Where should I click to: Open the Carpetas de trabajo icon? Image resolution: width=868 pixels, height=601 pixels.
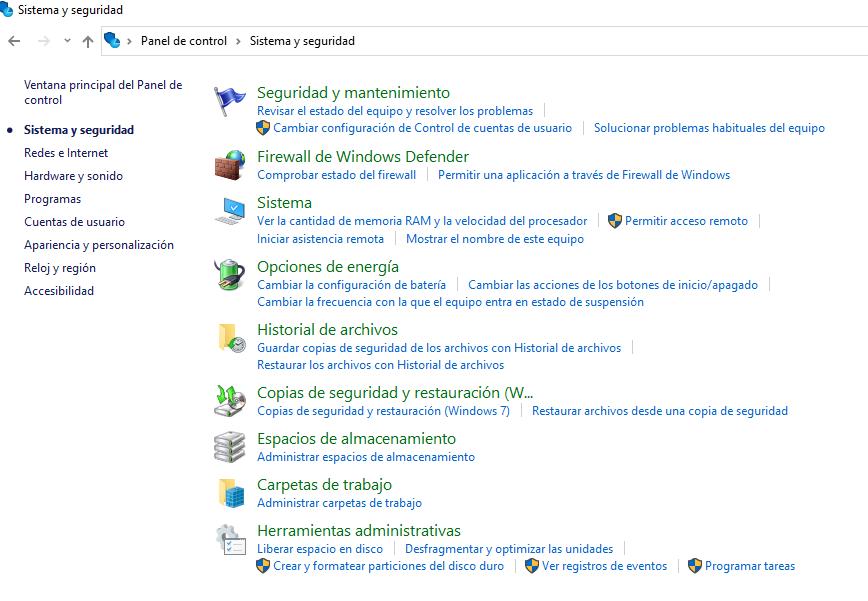click(x=230, y=493)
